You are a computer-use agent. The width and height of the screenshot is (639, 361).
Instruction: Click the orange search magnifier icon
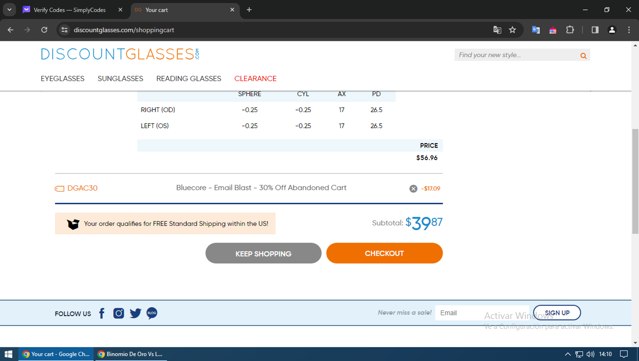pos(583,55)
